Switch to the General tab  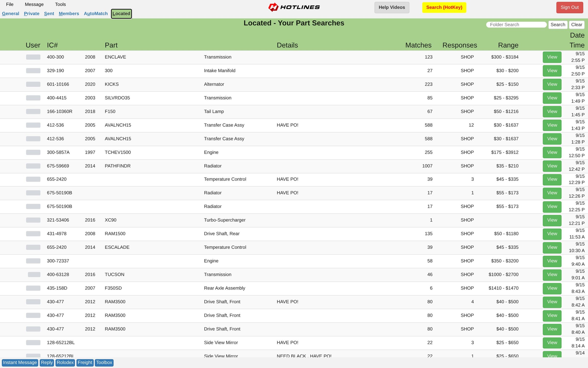tap(11, 13)
